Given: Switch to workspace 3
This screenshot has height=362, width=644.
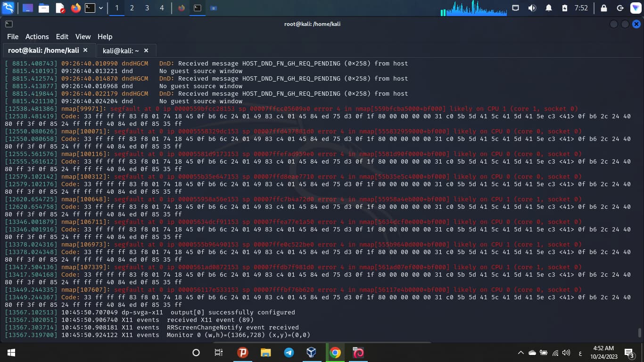Looking at the screenshot, I should pyautogui.click(x=147, y=8).
